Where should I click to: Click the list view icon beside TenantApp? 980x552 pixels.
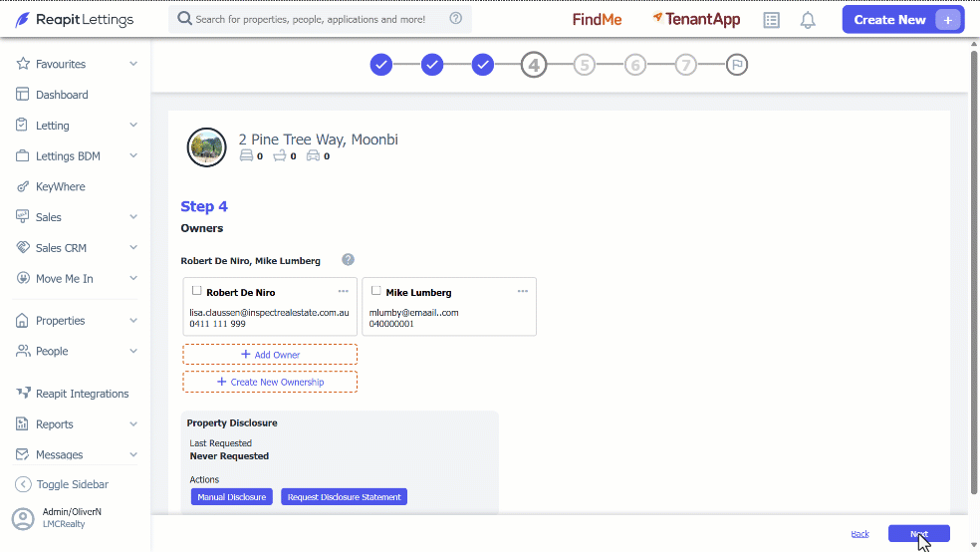click(x=771, y=20)
